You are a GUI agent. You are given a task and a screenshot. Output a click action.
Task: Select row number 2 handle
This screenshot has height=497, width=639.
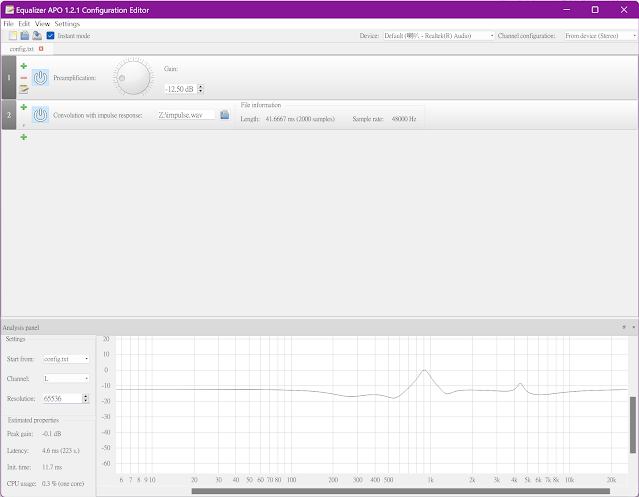9,115
